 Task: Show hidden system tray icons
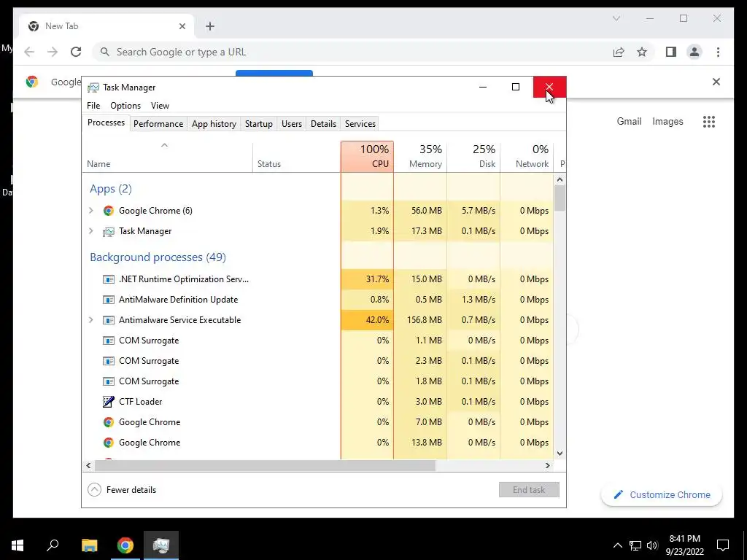click(617, 545)
